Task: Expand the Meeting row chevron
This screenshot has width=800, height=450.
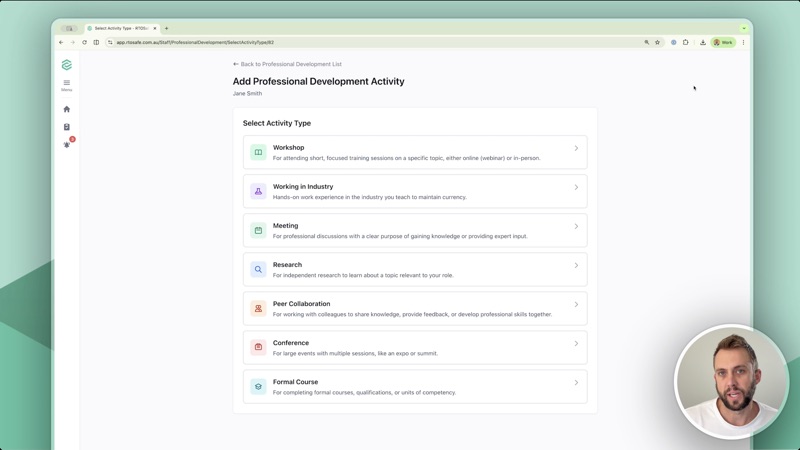Action: coord(576,227)
